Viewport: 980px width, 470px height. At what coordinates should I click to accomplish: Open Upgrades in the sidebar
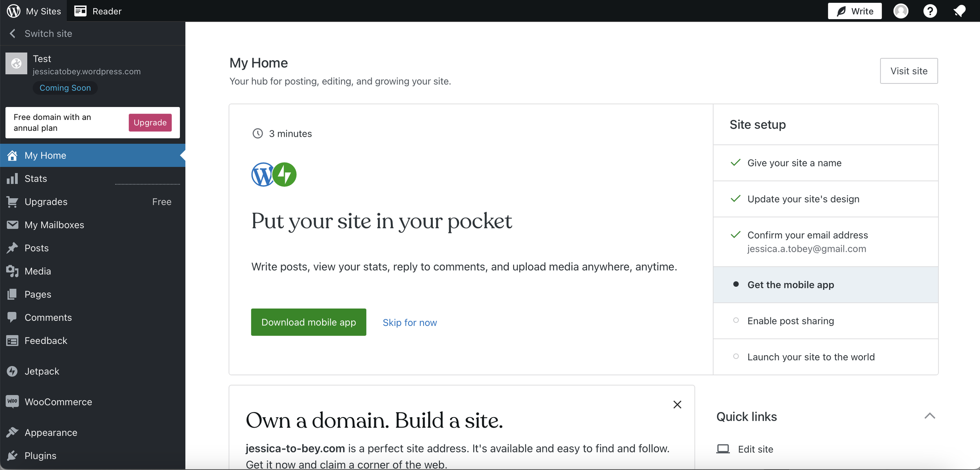pos(93,202)
